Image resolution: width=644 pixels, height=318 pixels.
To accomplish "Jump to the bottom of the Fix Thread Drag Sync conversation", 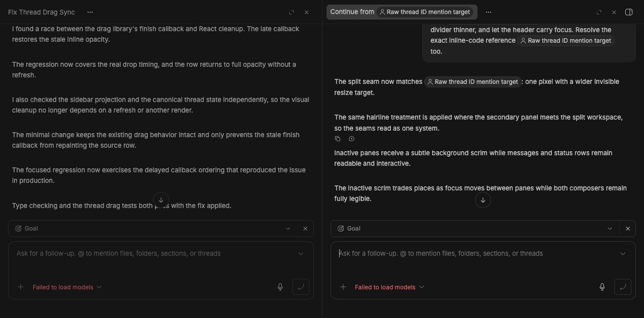I will (x=161, y=200).
